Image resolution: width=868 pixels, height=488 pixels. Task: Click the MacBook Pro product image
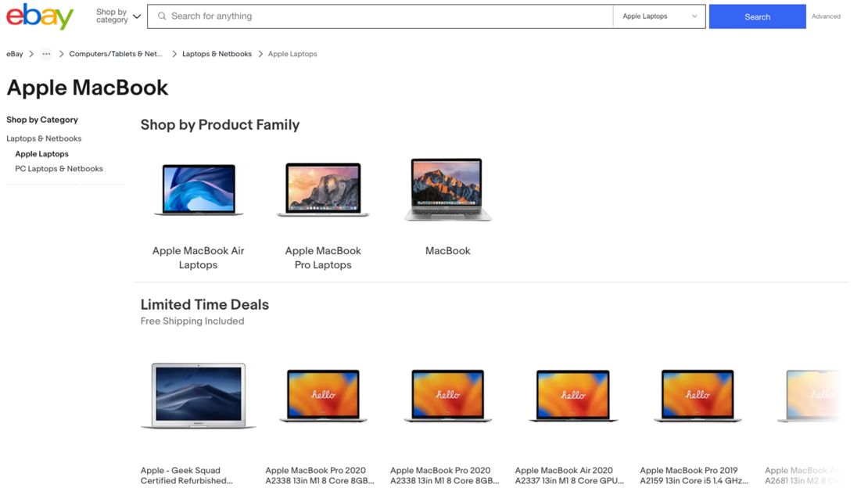pos(323,189)
